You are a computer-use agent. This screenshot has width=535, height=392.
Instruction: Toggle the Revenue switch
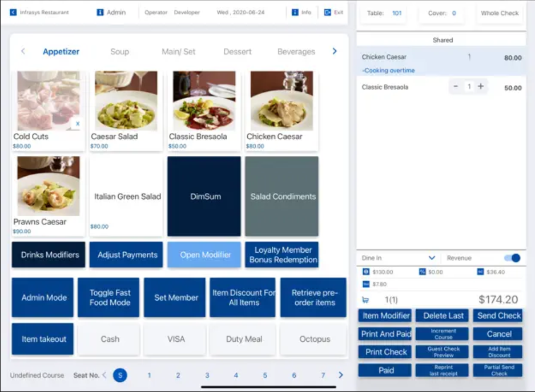(512, 258)
